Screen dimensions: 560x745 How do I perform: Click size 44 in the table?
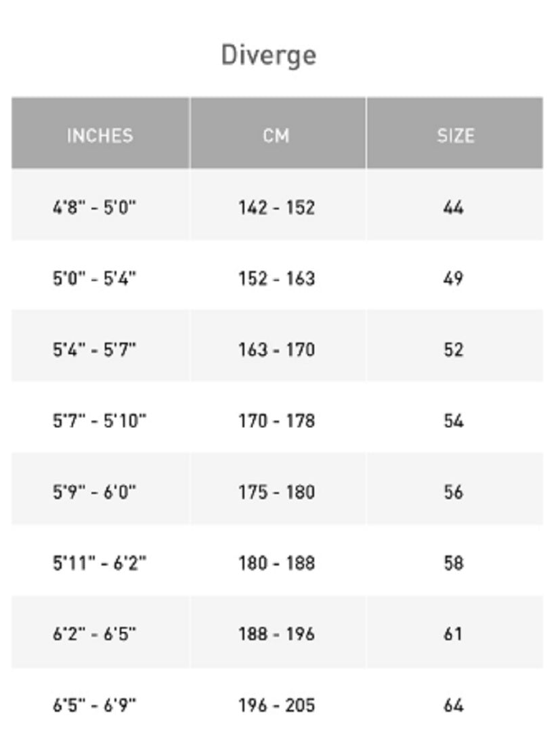[453, 207]
